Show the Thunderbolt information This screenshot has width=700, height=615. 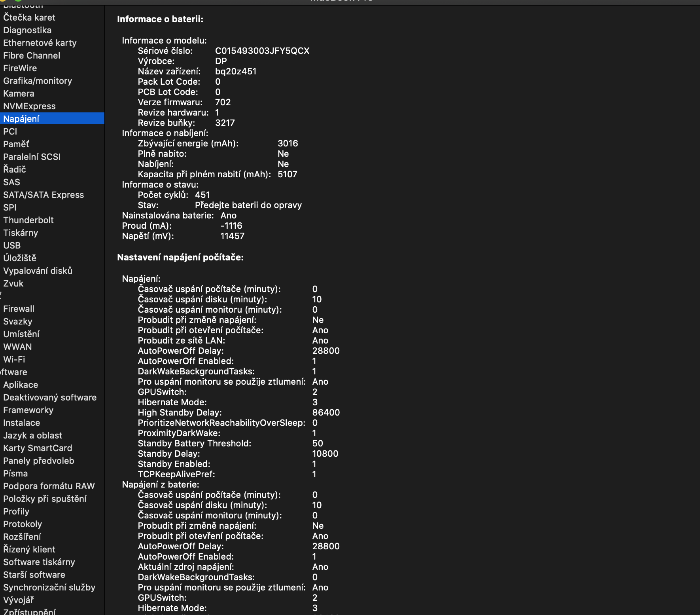point(28,220)
